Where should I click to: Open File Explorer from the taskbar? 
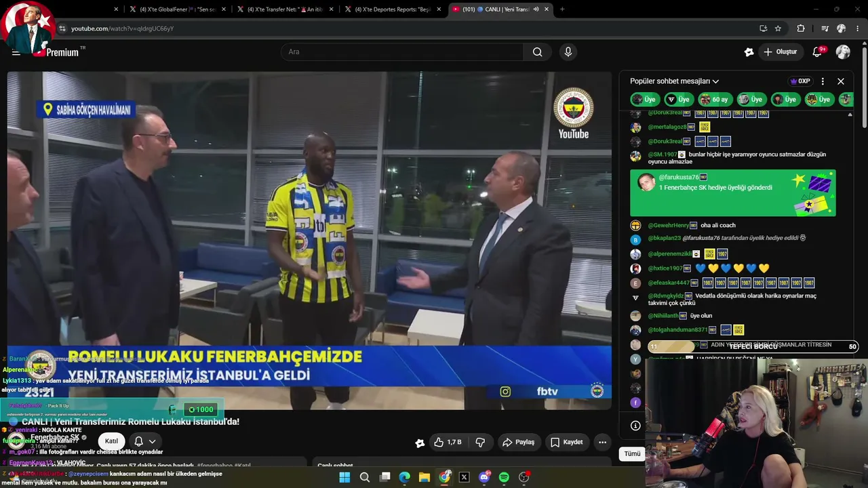point(425,477)
